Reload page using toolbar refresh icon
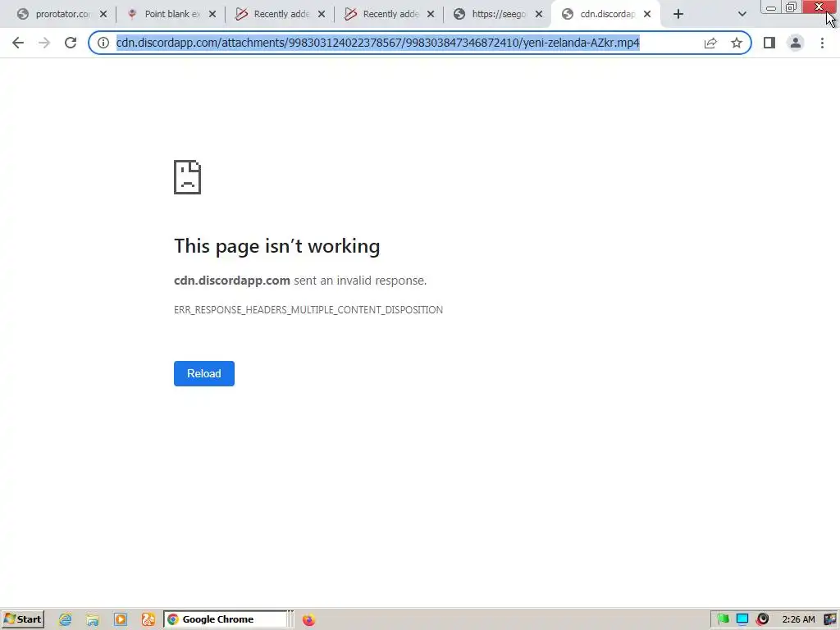 point(71,43)
